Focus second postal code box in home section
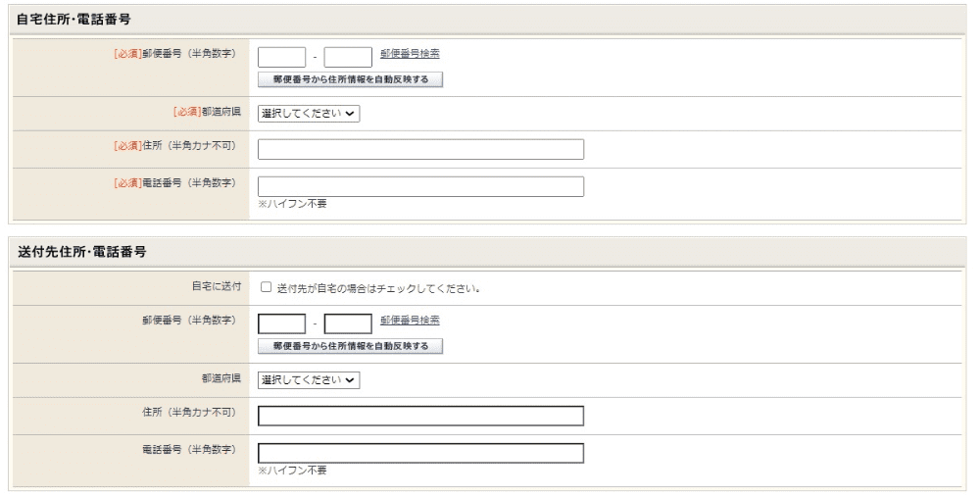This screenshot has height=496, width=980. (348, 57)
